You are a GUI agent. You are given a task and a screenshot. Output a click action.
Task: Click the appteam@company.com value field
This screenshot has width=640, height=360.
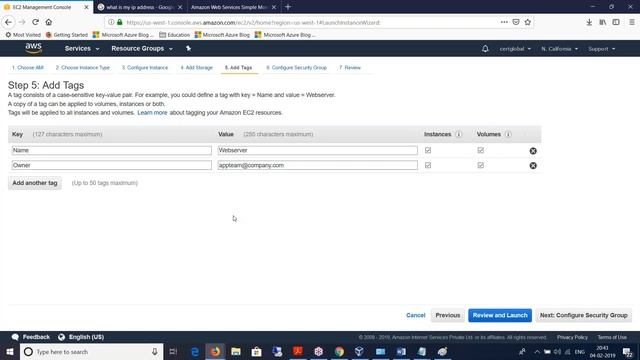[x=318, y=165]
